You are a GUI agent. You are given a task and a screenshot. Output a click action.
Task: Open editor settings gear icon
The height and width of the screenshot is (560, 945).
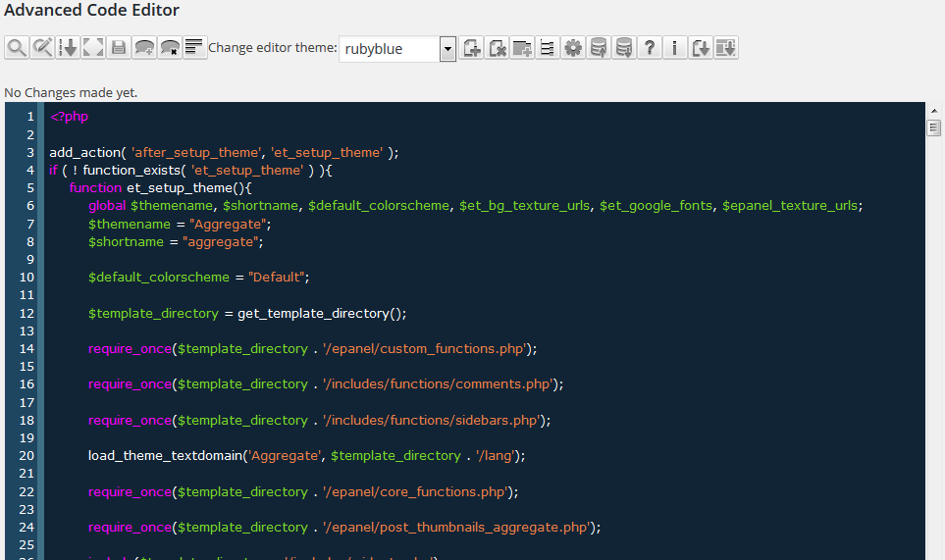(572, 48)
